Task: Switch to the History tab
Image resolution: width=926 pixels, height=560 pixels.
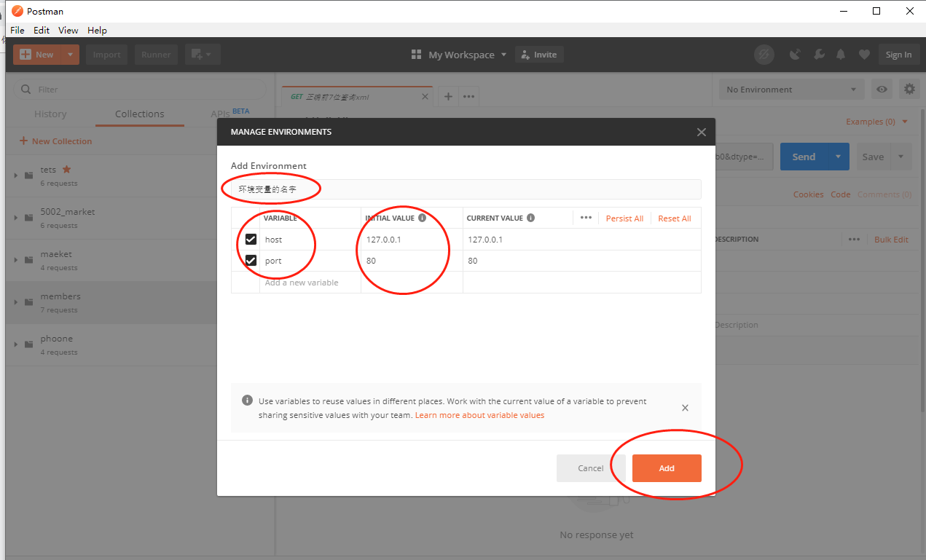Action: pyautogui.click(x=50, y=114)
